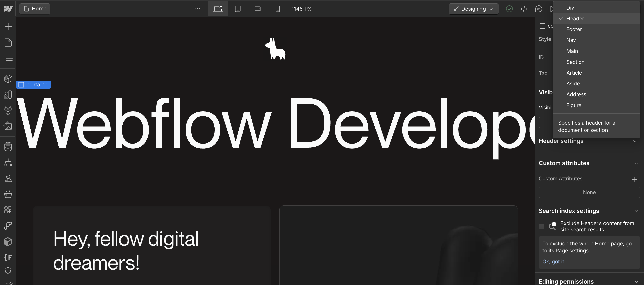Open the comments icon

538,9
